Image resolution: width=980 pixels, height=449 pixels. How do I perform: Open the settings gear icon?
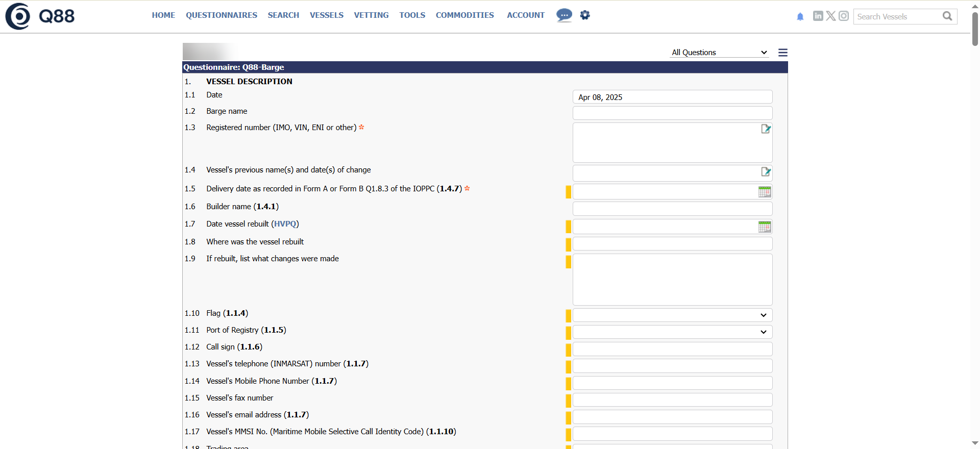(x=585, y=15)
